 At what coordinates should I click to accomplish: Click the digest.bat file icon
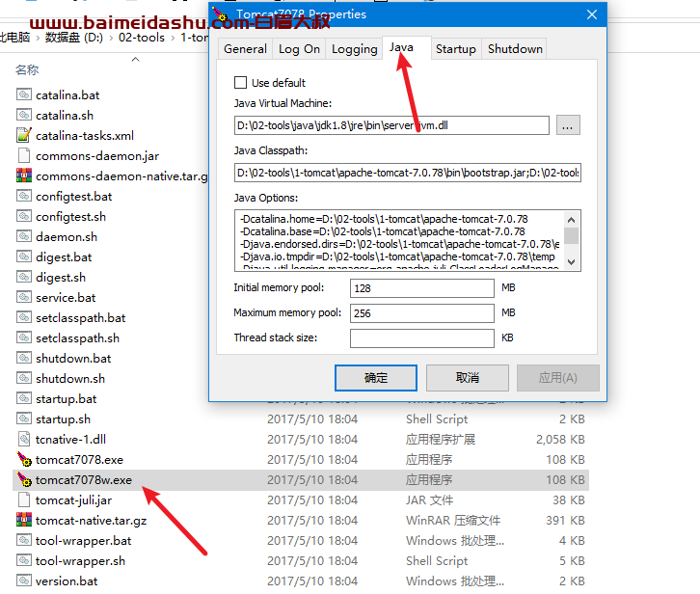click(x=24, y=256)
